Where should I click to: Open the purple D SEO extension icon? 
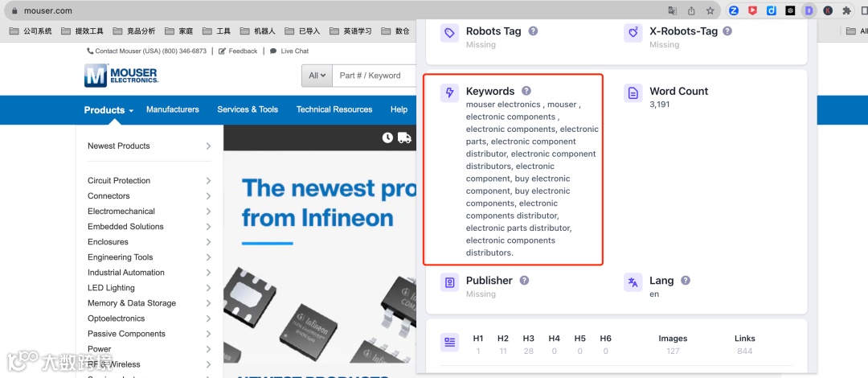point(809,10)
